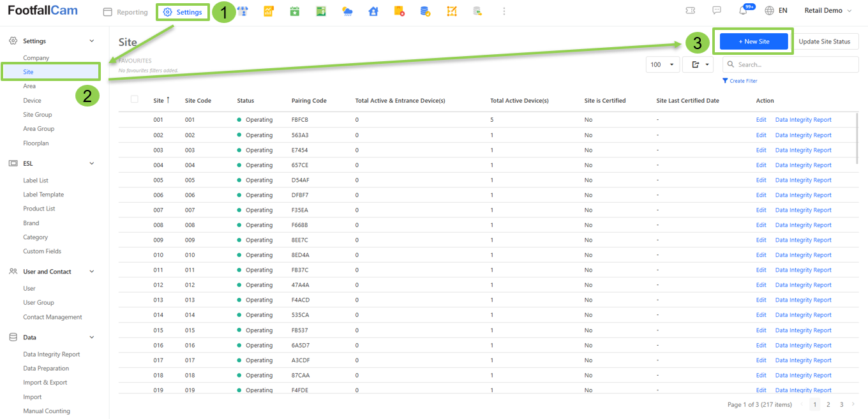Open the green report sheet icon
The image size is (868, 419).
pyautogui.click(x=321, y=11)
